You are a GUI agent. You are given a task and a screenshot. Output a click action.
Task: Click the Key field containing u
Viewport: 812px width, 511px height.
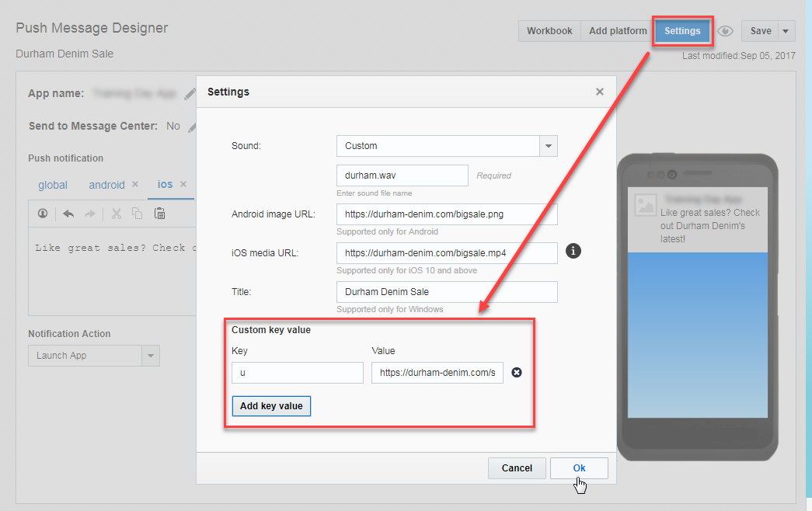[x=298, y=373]
